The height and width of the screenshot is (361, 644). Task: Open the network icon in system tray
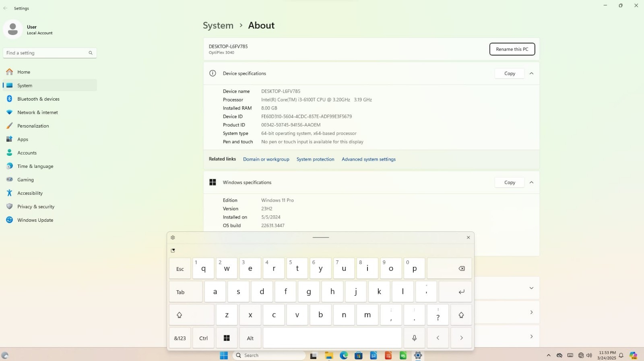(581, 355)
